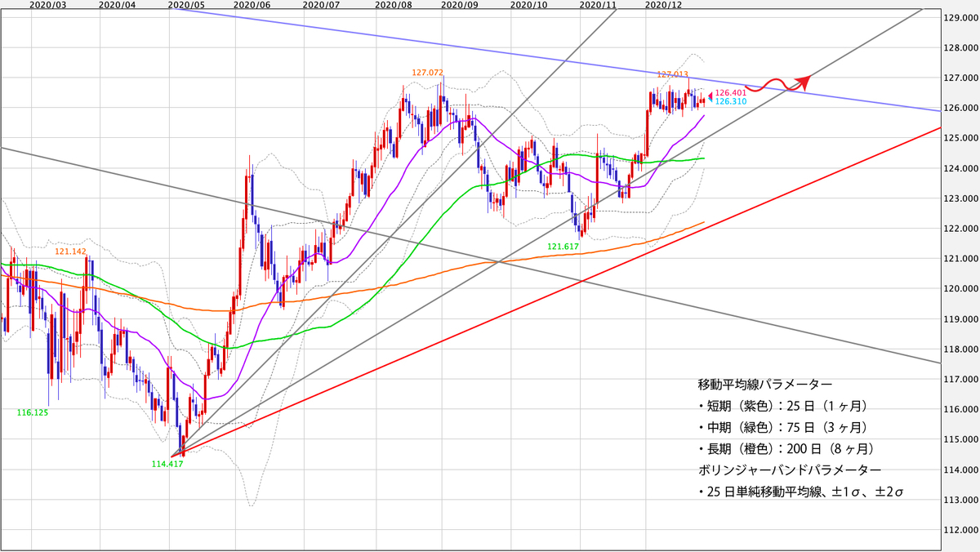The height and width of the screenshot is (552, 980).
Task: Click the pink current-price triangle marker
Action: pos(709,97)
